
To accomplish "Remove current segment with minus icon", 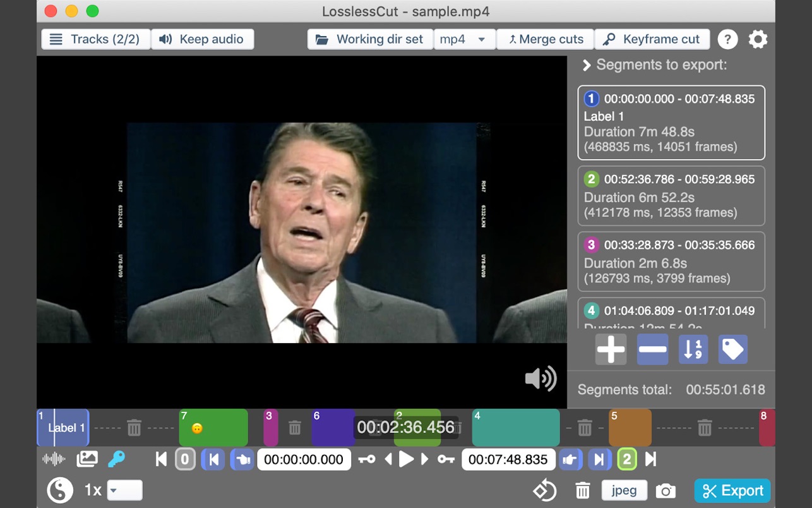I will click(652, 349).
